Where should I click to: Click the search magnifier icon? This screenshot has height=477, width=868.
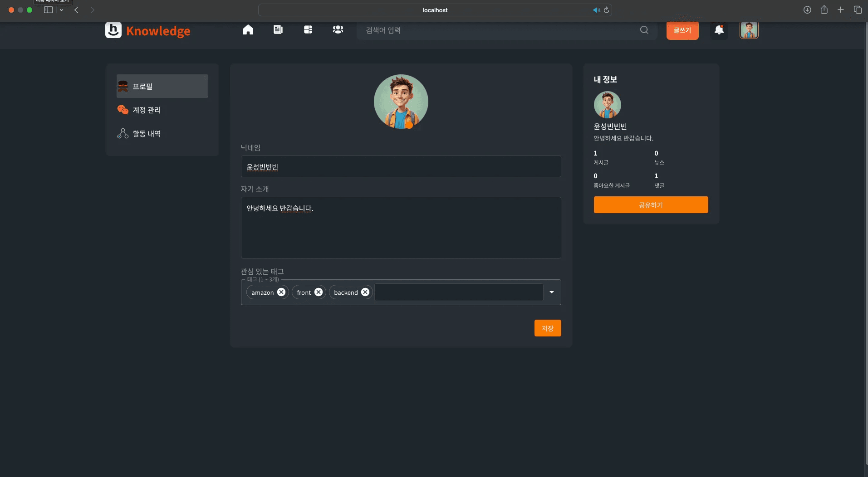click(x=644, y=30)
